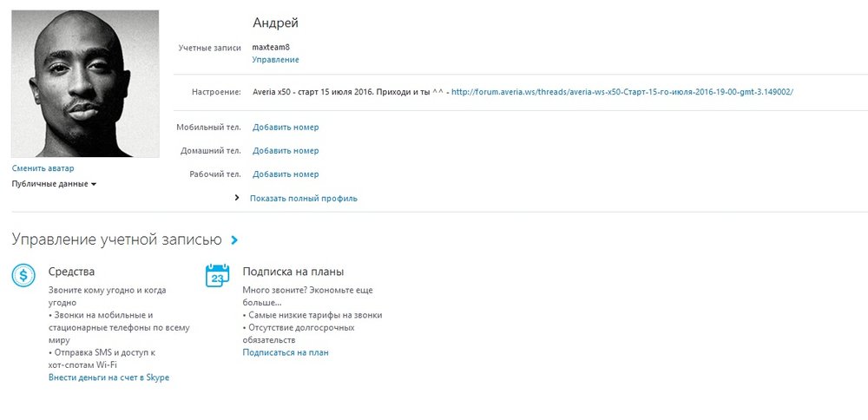
Task: Click Внести деньги на счет в Skype
Action: 108,377
